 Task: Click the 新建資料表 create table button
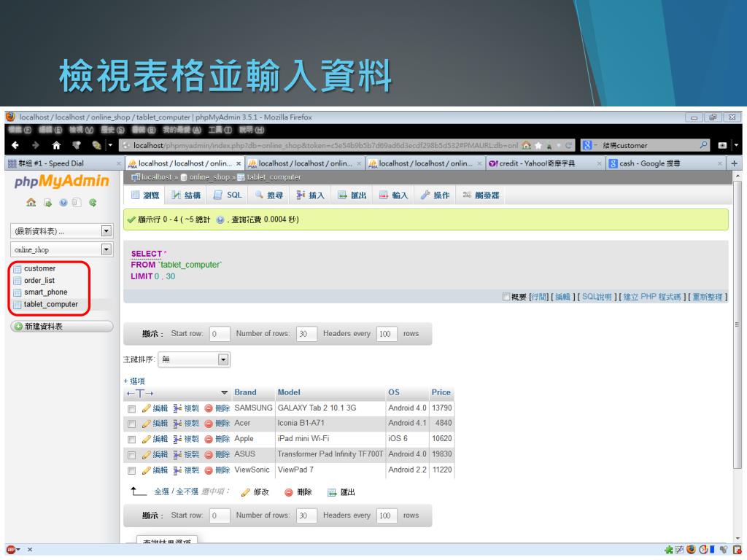[61, 326]
